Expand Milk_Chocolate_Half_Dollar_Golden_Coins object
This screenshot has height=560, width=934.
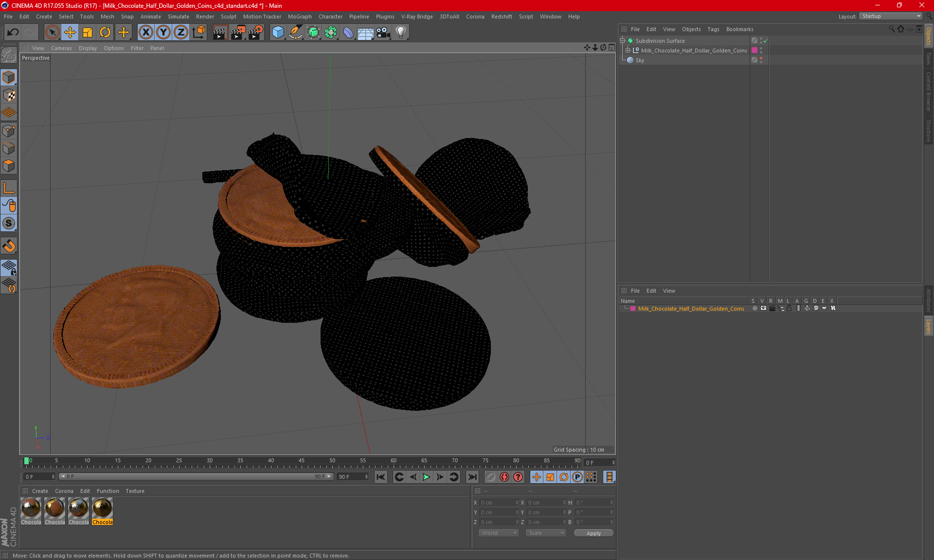(628, 51)
